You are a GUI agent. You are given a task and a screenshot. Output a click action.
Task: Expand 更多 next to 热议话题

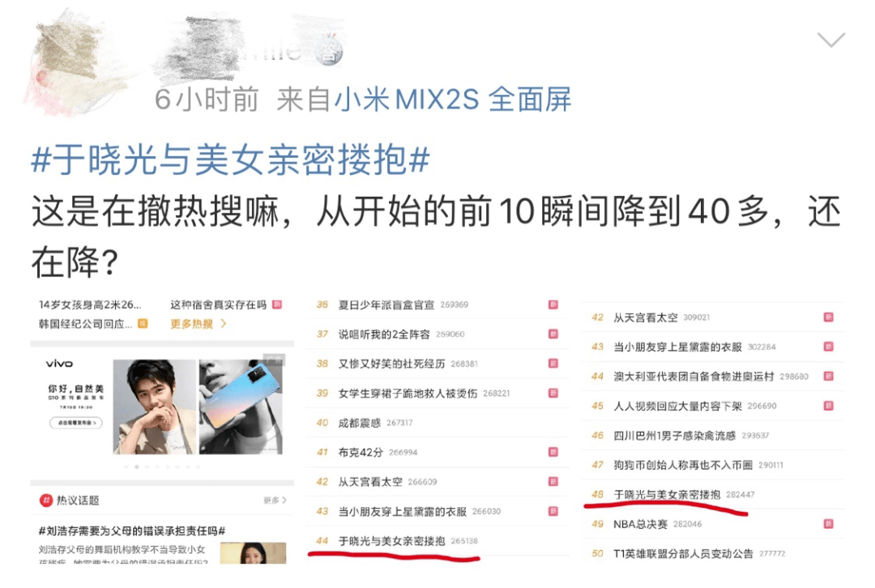tap(275, 501)
